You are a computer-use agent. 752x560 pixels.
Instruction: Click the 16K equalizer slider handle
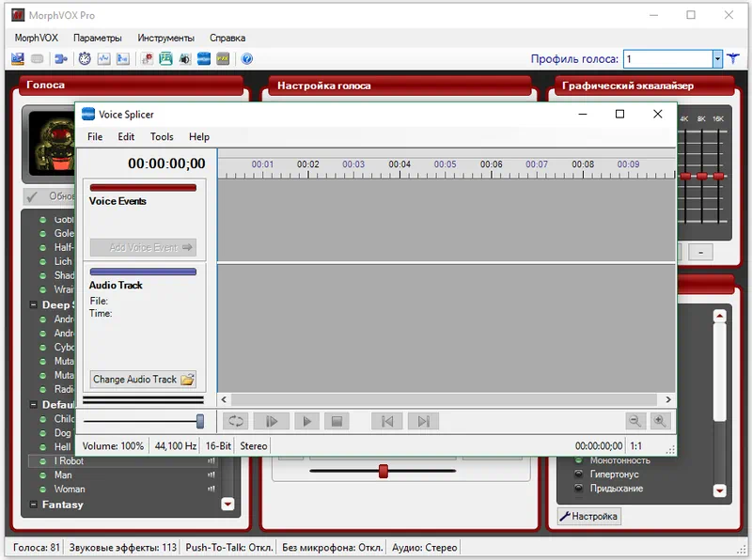(x=718, y=176)
